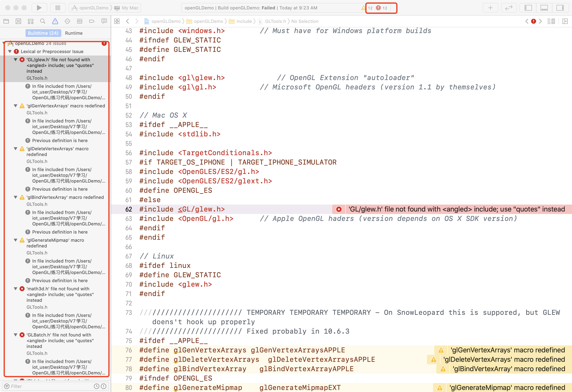The width and height of the screenshot is (572, 392).
Task: Click the Run (play) button
Action: click(x=39, y=8)
